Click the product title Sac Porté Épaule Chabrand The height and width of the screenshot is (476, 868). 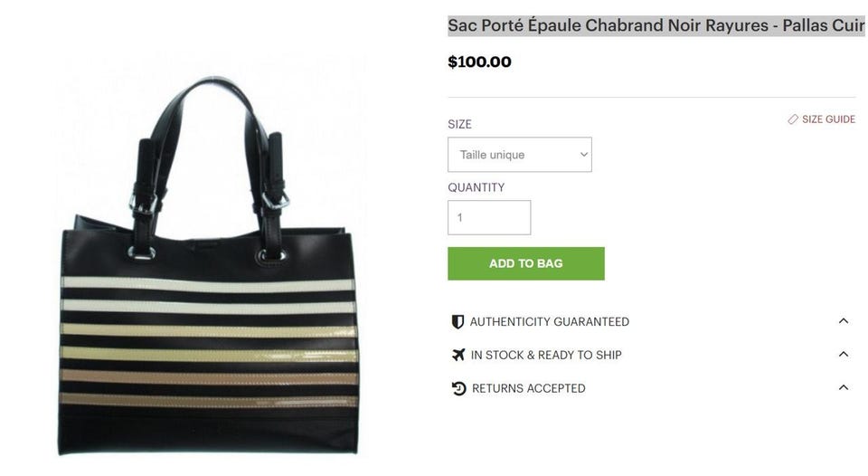pyautogui.click(x=656, y=25)
